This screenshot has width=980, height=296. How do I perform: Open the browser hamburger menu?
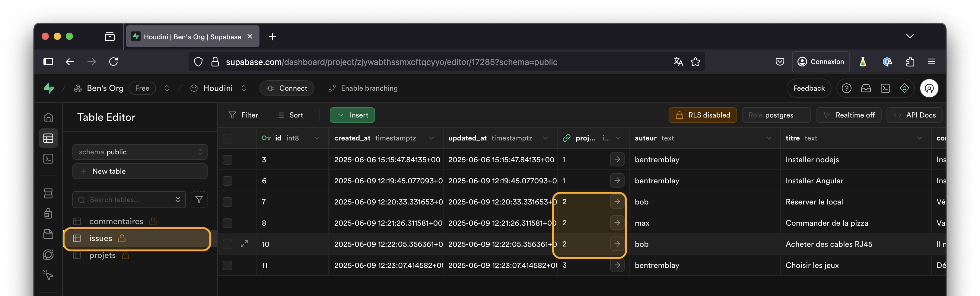coord(932,62)
